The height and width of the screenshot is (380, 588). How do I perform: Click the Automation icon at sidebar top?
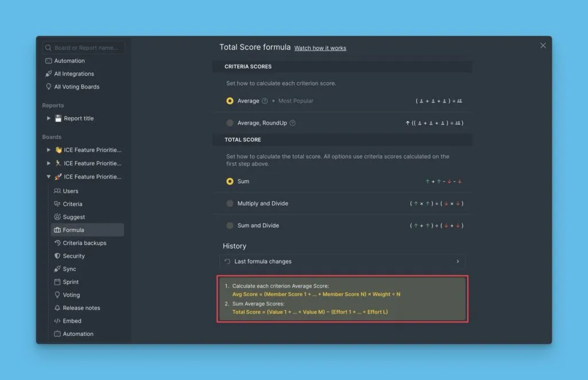pyautogui.click(x=49, y=61)
